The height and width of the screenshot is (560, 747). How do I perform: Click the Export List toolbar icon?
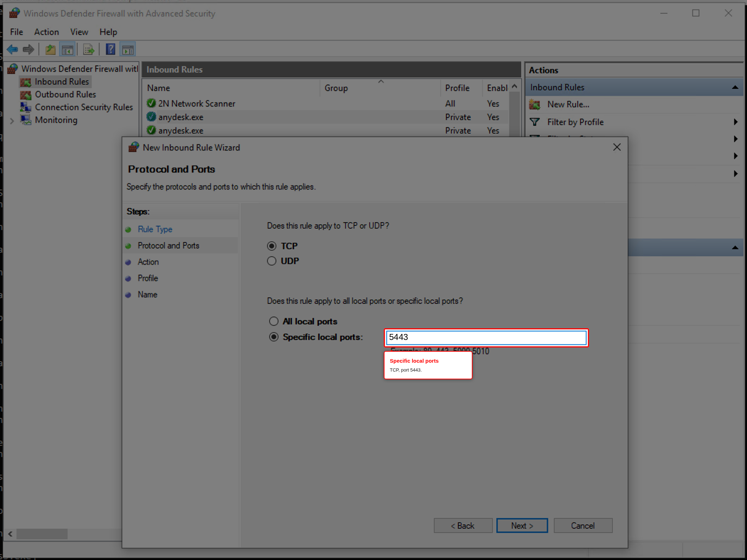click(x=88, y=49)
